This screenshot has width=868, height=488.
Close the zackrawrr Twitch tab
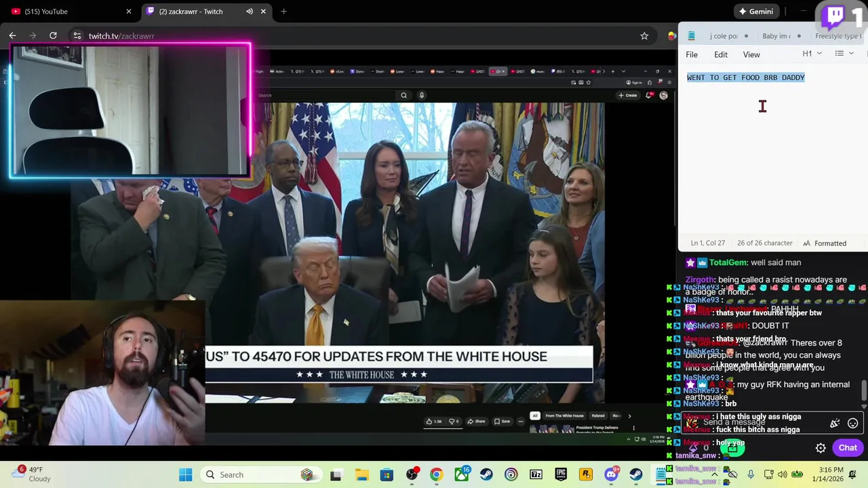[263, 12]
